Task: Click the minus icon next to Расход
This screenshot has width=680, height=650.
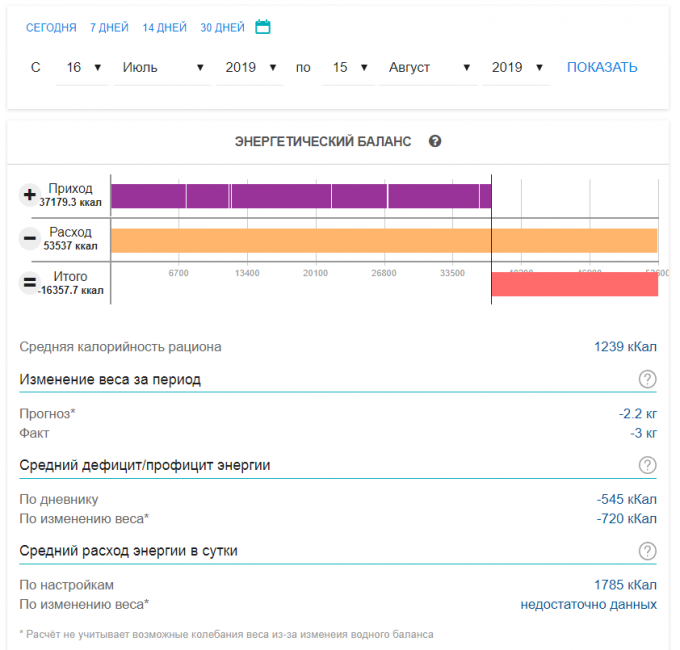Action: (30, 239)
